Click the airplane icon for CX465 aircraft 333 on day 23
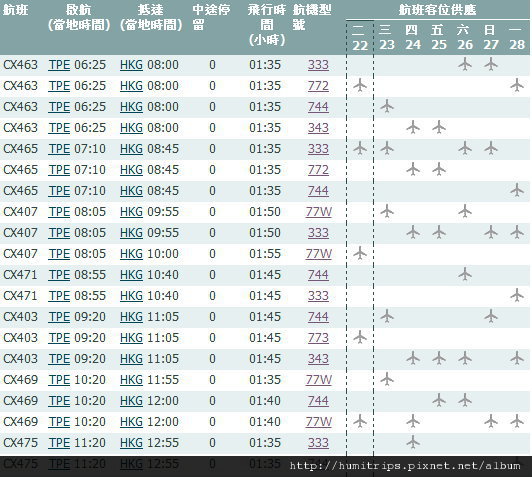The height and width of the screenshot is (477, 532). pos(387,148)
